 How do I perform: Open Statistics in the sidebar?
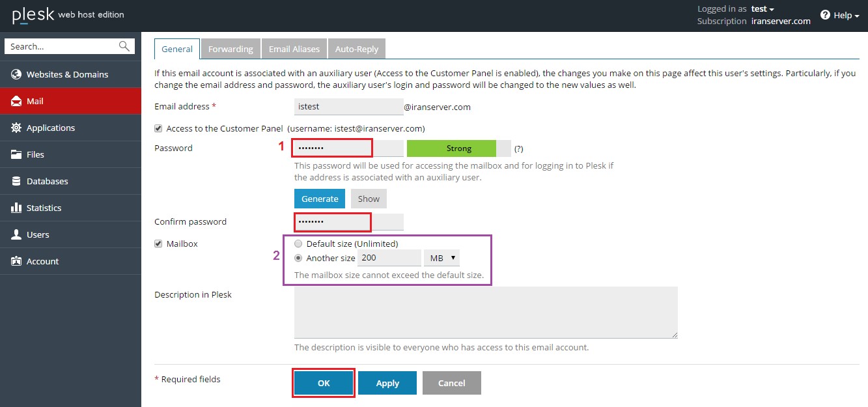click(x=70, y=208)
